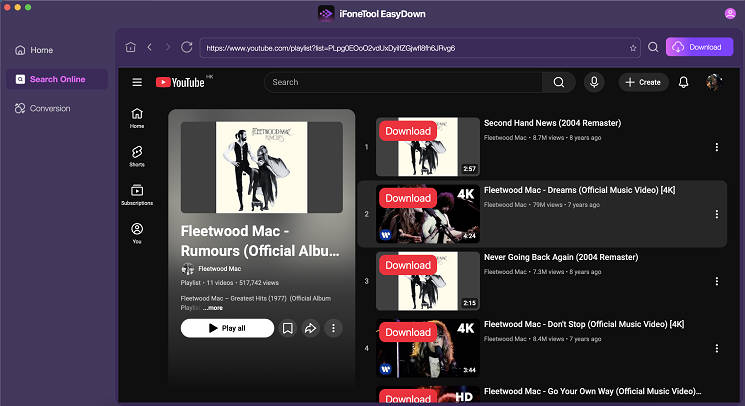The width and height of the screenshot is (745, 406).
Task: Go to YouTube Home in mini sidebar
Action: [137, 118]
